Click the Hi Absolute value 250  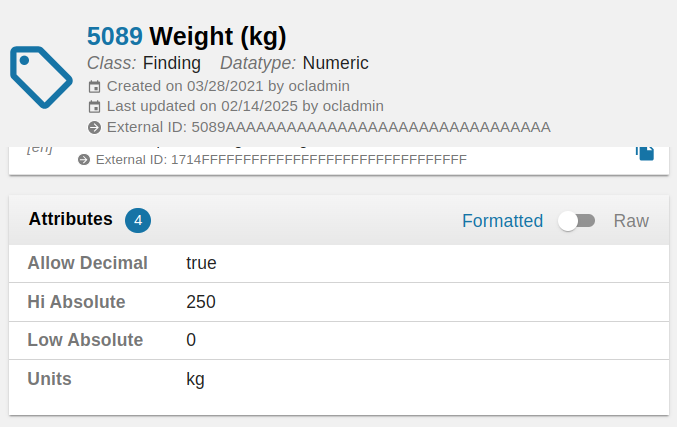(201, 302)
